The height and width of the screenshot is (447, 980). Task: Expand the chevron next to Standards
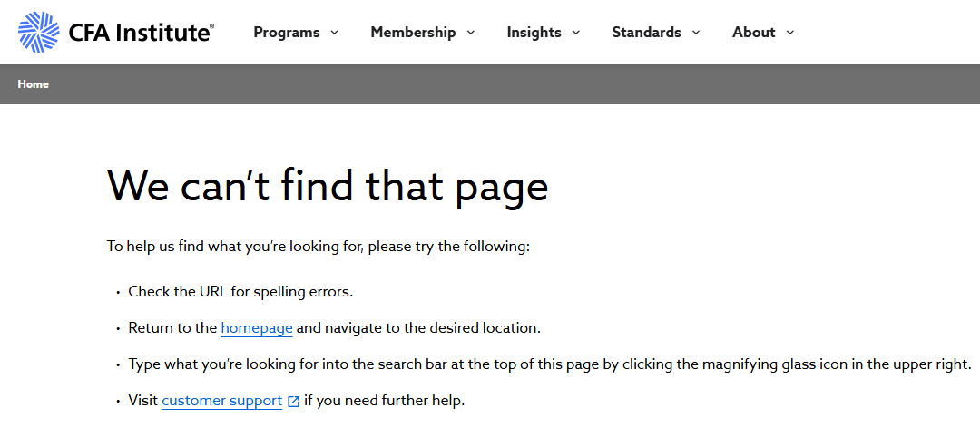click(696, 33)
